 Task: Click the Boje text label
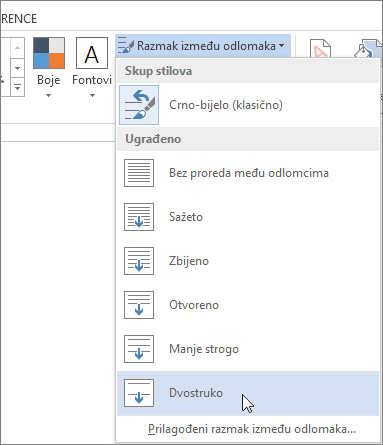(49, 80)
